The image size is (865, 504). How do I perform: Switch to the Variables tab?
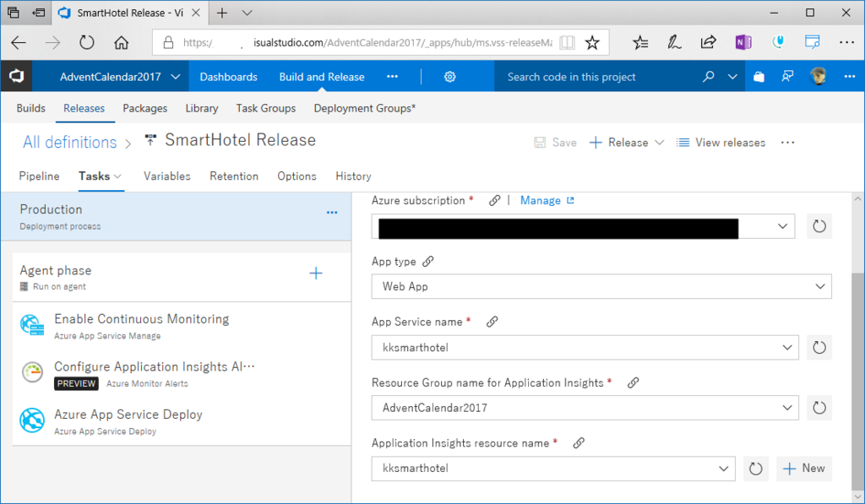tap(167, 176)
